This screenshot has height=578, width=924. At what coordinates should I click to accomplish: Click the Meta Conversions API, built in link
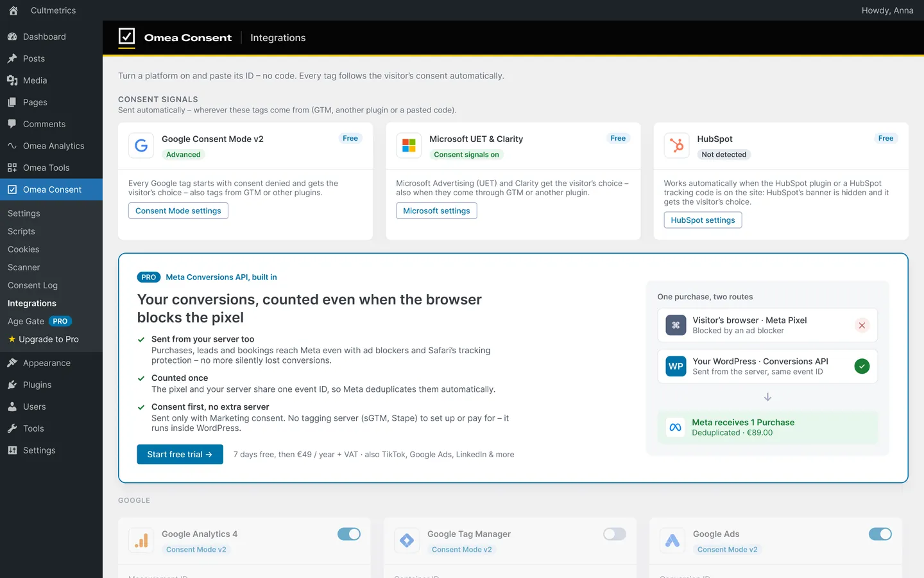click(x=221, y=277)
